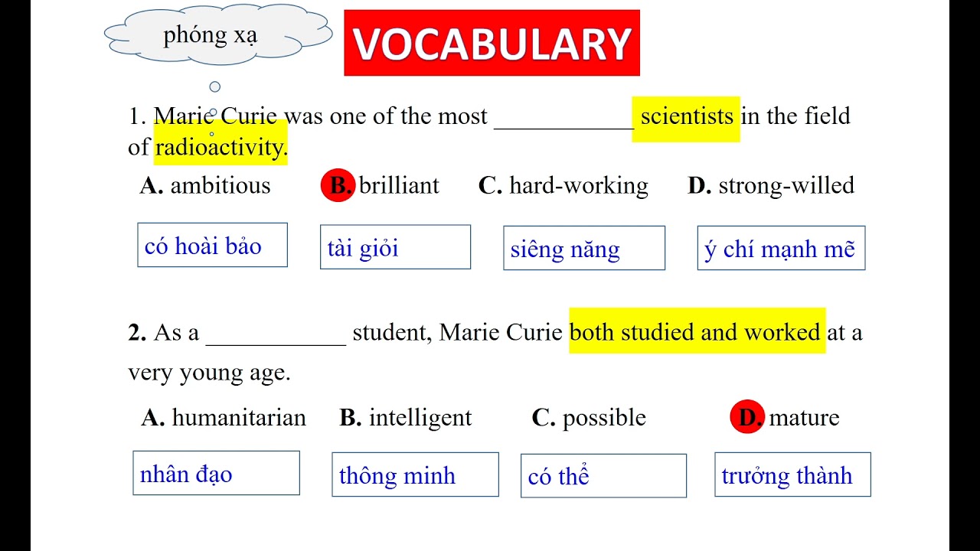This screenshot has height=551, width=980.
Task: Select option C possible
Action: (x=589, y=418)
